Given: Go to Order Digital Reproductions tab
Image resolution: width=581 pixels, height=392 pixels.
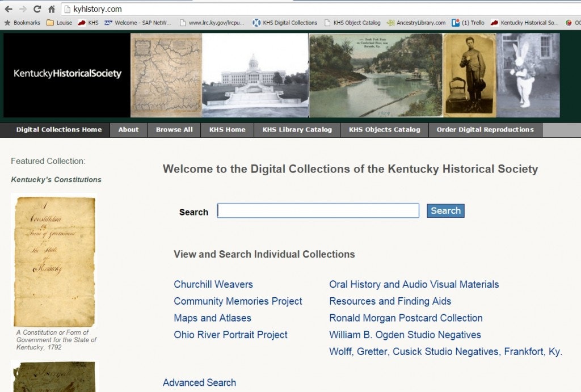Looking at the screenshot, I should click(485, 130).
